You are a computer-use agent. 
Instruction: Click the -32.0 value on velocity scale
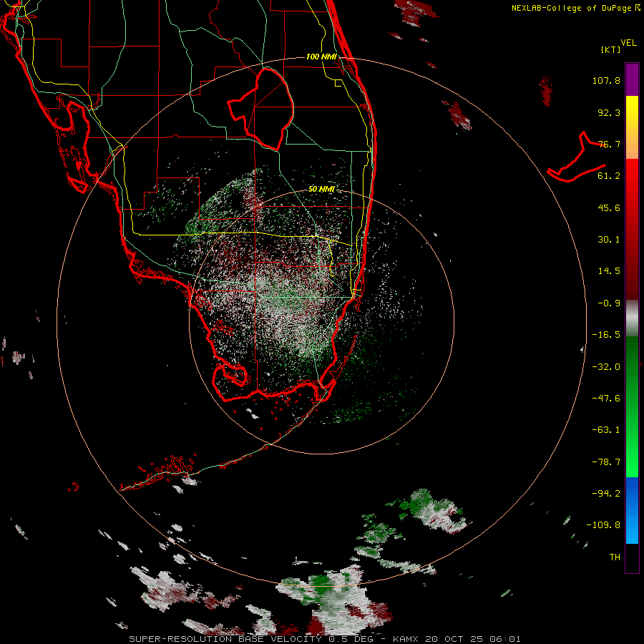pos(606,367)
